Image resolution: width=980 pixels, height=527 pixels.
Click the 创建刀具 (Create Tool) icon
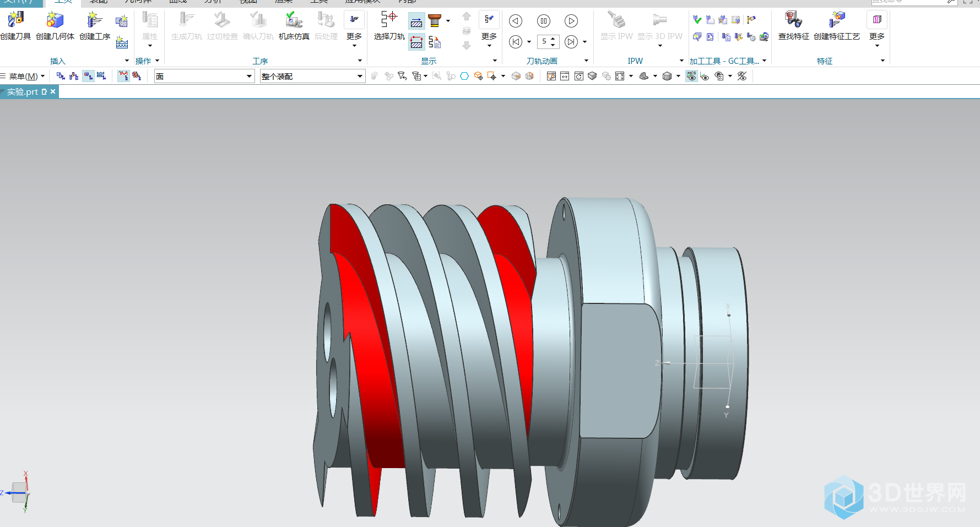15,20
